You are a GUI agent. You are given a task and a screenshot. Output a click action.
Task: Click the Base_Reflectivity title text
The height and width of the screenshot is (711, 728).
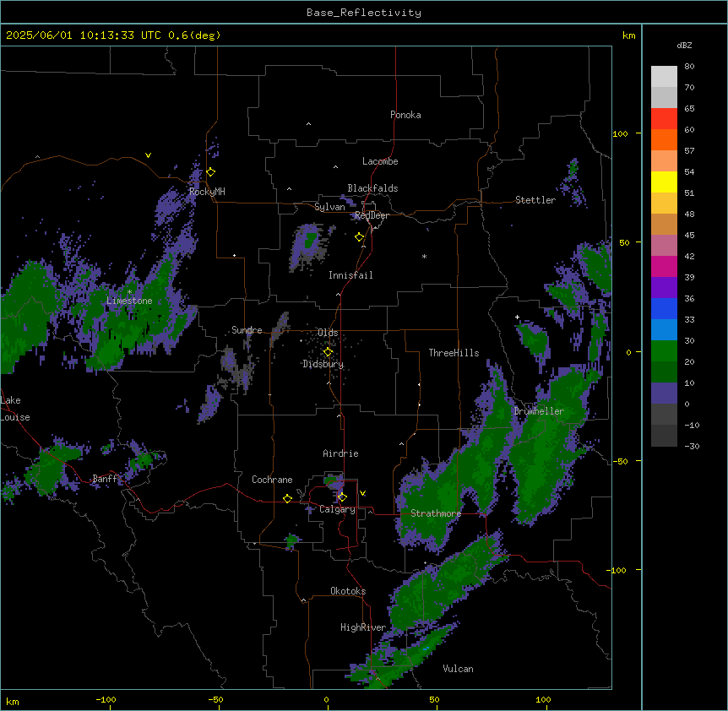coord(364,13)
